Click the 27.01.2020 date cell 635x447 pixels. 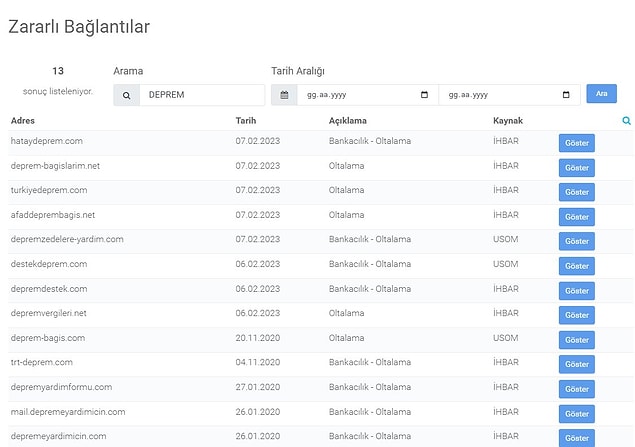click(258, 387)
